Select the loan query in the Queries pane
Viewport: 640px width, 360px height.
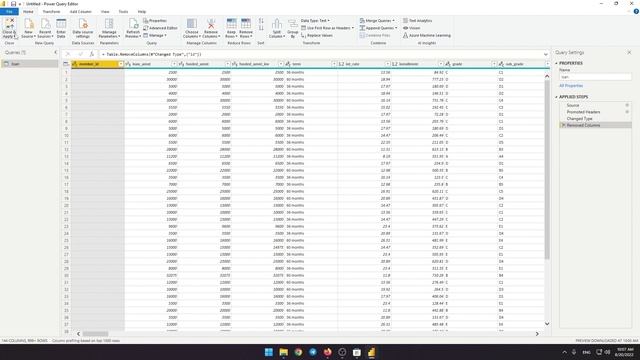[30, 64]
